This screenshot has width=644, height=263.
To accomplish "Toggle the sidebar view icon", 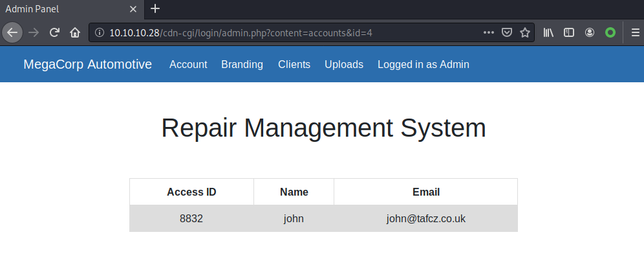I will (569, 32).
